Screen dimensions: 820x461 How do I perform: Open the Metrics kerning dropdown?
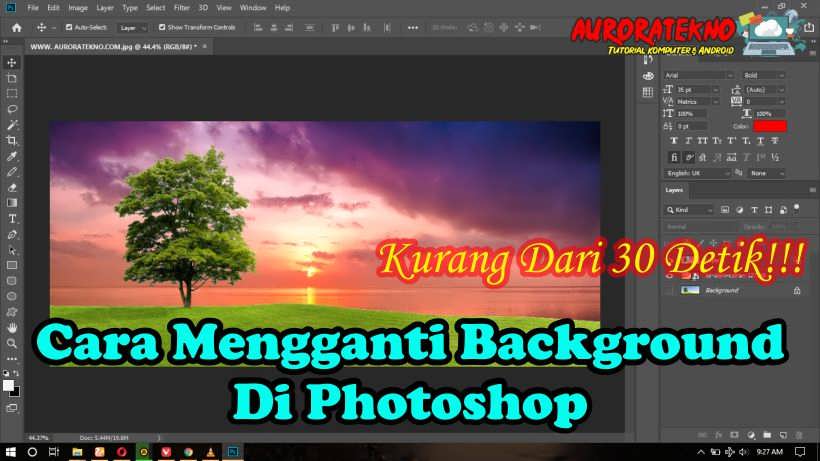[x=698, y=101]
